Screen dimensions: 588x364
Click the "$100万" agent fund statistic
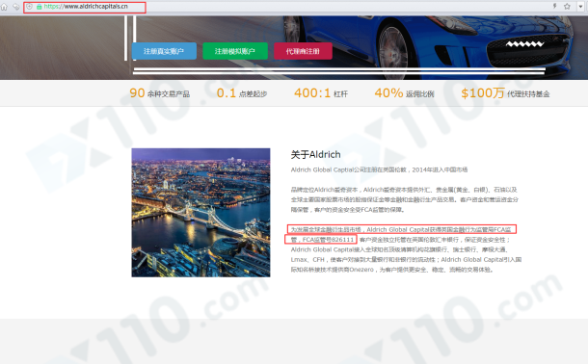tap(483, 92)
